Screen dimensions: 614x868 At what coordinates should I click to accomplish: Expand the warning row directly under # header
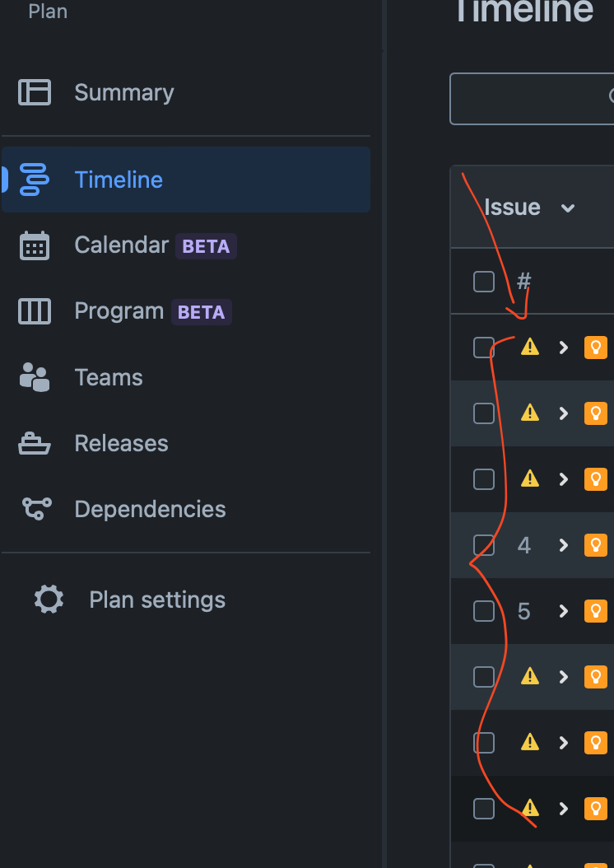tap(564, 348)
